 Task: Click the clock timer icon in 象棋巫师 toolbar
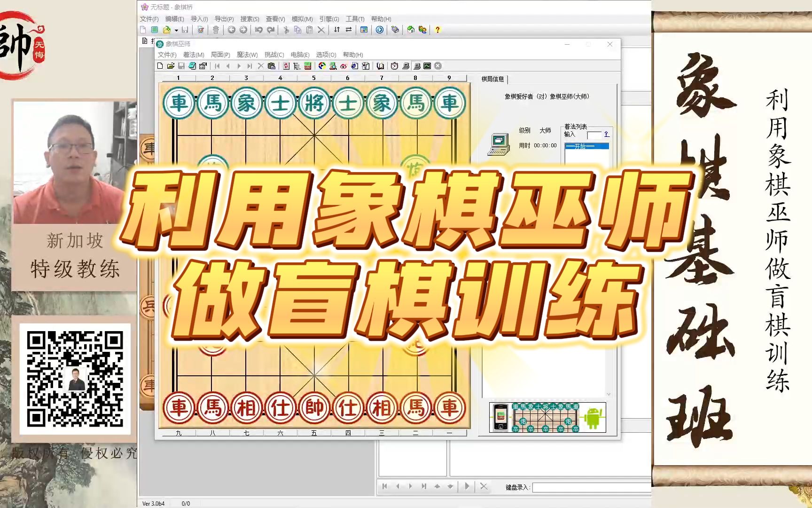(x=394, y=66)
